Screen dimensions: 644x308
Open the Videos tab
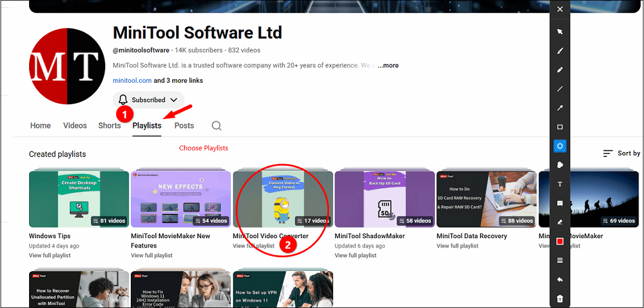click(x=75, y=126)
